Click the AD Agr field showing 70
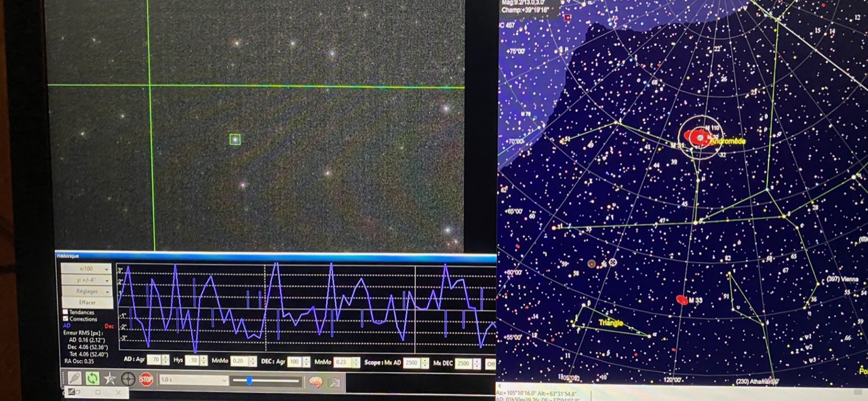This screenshot has width=868, height=401. click(154, 360)
